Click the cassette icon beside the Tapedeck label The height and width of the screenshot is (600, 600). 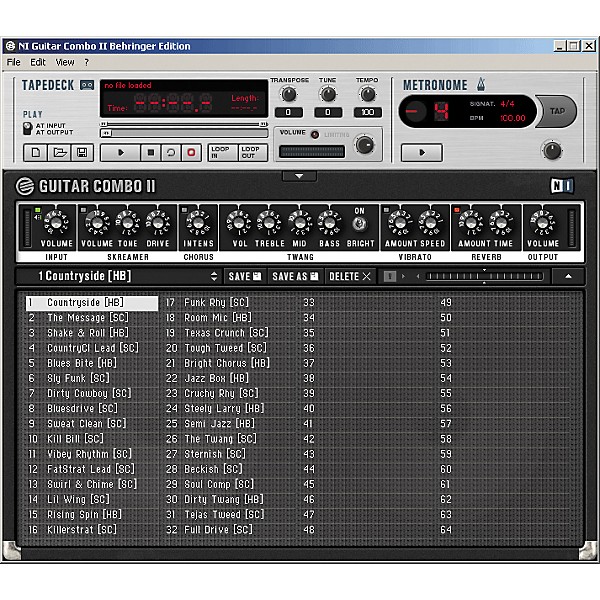(x=87, y=85)
